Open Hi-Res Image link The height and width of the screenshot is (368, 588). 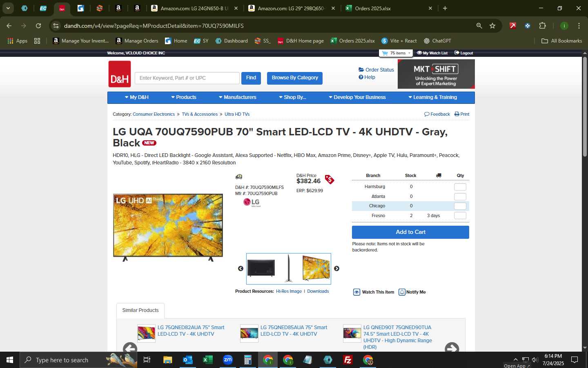pos(289,292)
